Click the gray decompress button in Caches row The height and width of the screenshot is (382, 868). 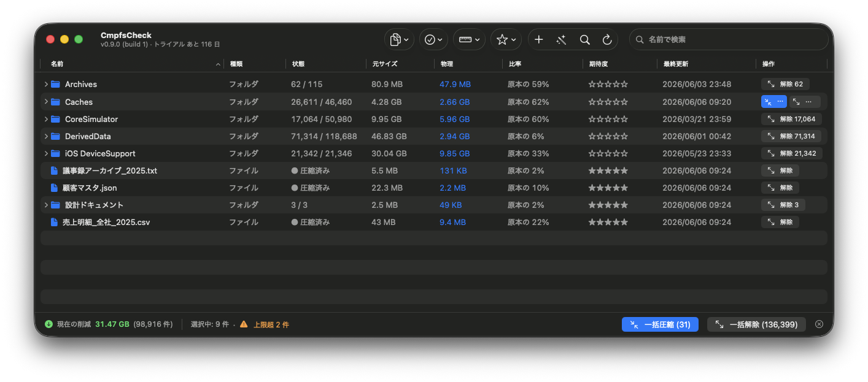tap(804, 102)
